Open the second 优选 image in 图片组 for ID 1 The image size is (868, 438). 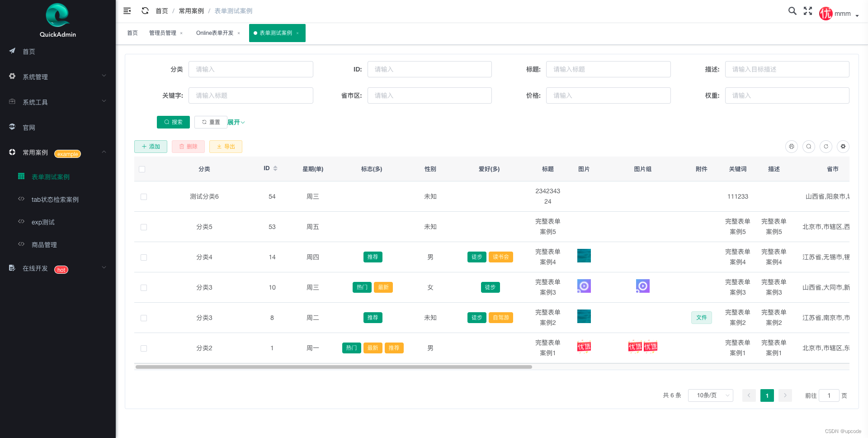[x=651, y=347]
